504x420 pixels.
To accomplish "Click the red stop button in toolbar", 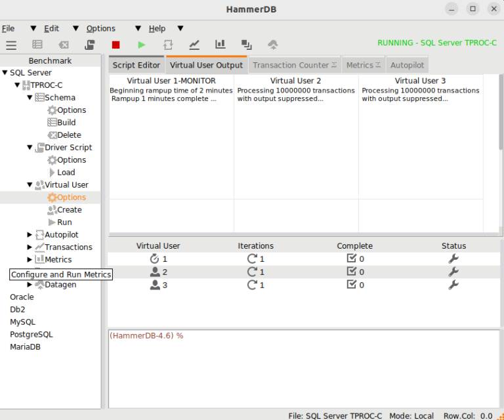I will 115,45.
